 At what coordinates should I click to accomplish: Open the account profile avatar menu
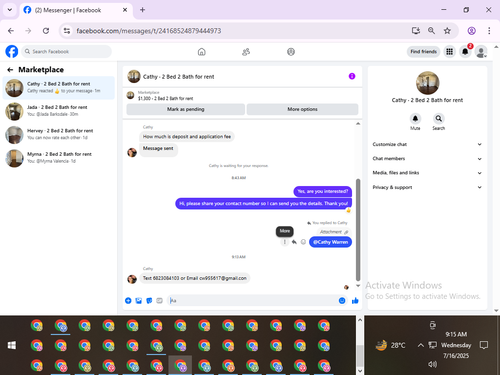click(x=481, y=52)
